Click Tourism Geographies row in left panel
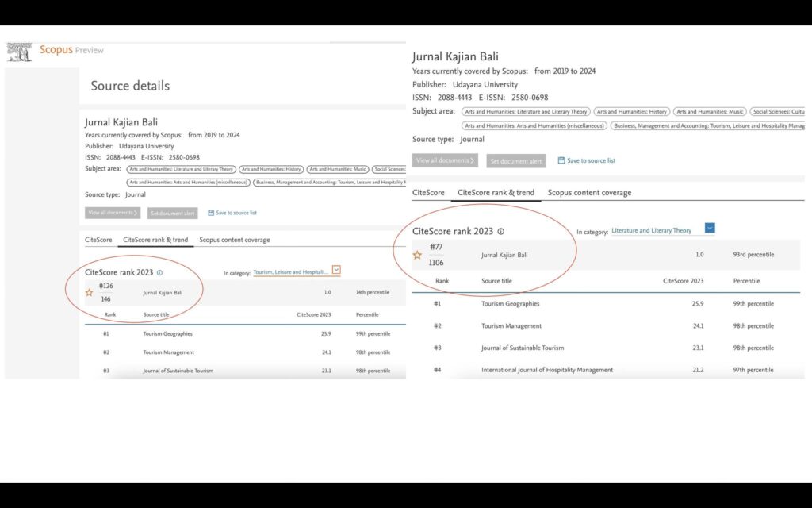The height and width of the screenshot is (508, 812). tap(168, 334)
